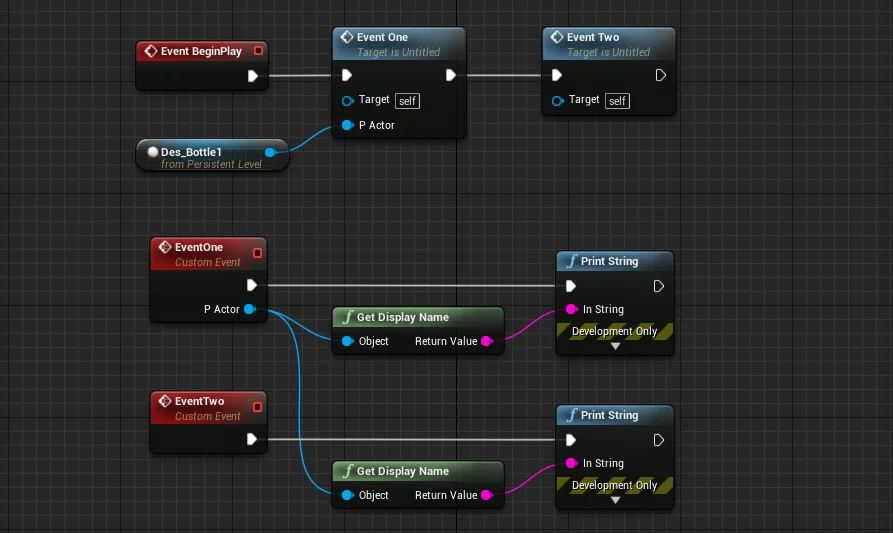Click Return Value pin on top Get Display Name

pyautogui.click(x=487, y=341)
